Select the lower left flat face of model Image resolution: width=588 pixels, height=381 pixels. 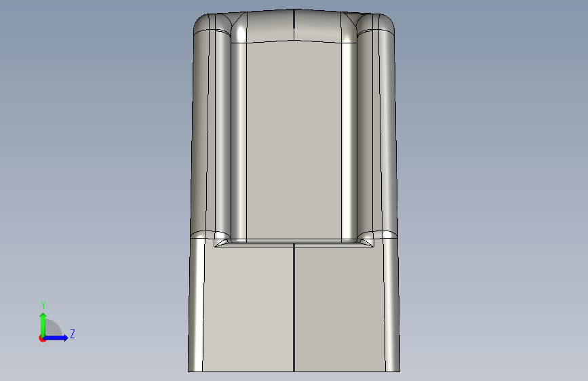click(x=248, y=308)
